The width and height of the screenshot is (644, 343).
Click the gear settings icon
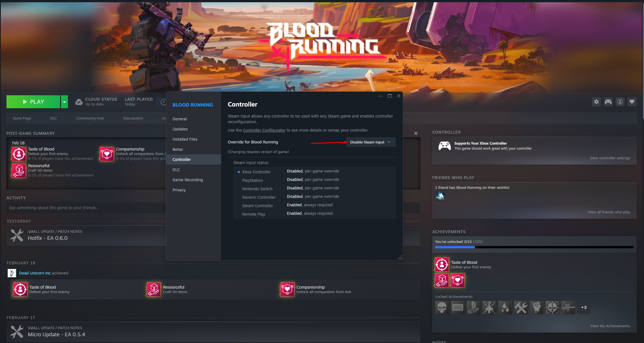pos(596,102)
